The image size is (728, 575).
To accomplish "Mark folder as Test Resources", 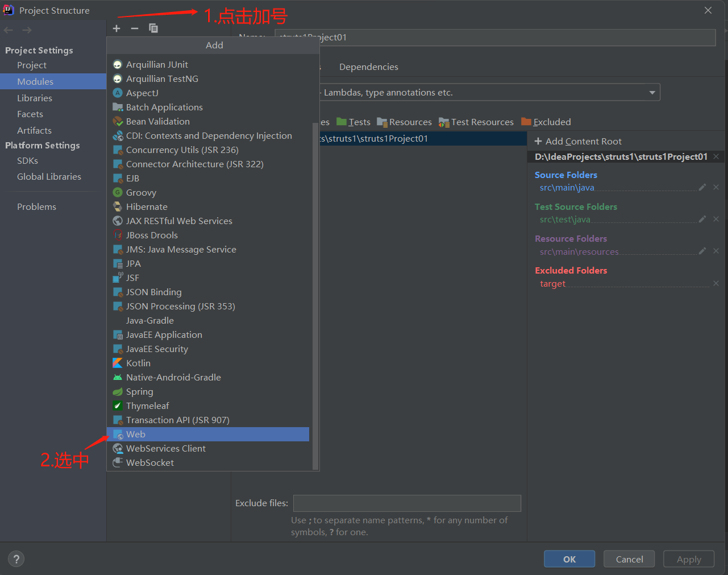I will (476, 122).
